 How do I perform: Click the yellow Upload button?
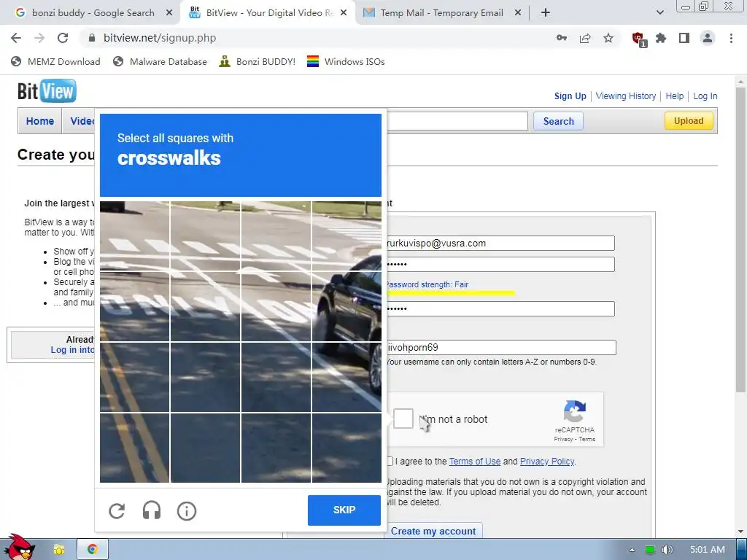click(x=689, y=120)
